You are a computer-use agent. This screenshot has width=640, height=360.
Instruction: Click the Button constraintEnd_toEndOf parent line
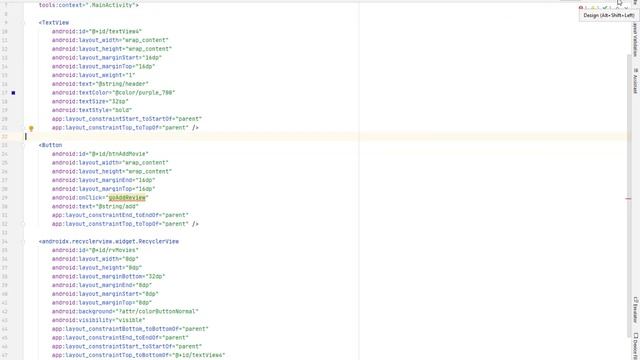click(120, 216)
